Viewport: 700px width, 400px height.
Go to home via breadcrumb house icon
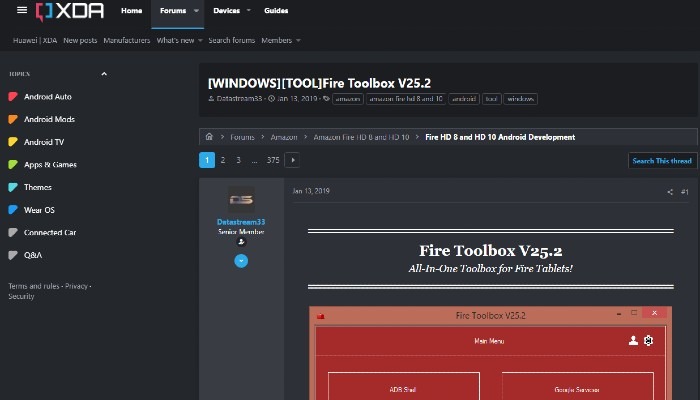[x=209, y=137]
